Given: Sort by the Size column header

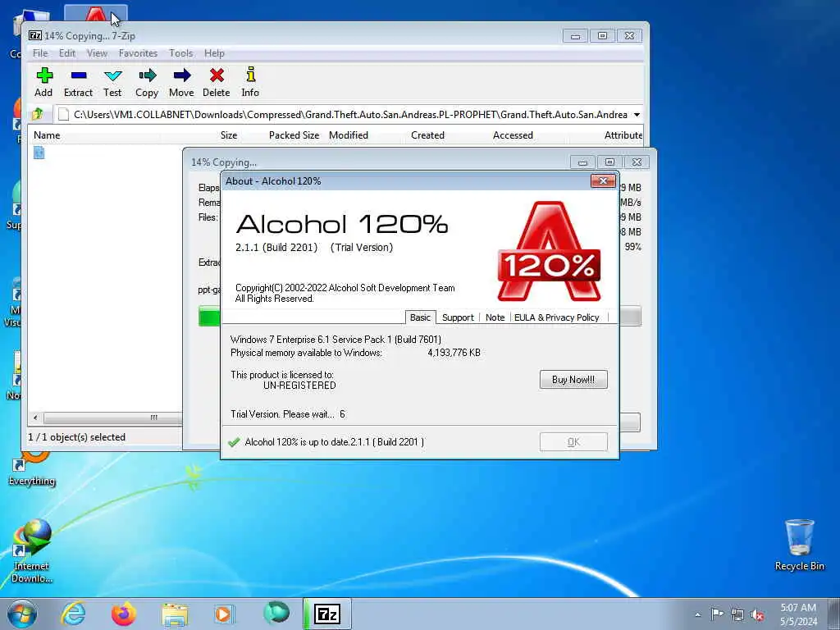Looking at the screenshot, I should (229, 135).
